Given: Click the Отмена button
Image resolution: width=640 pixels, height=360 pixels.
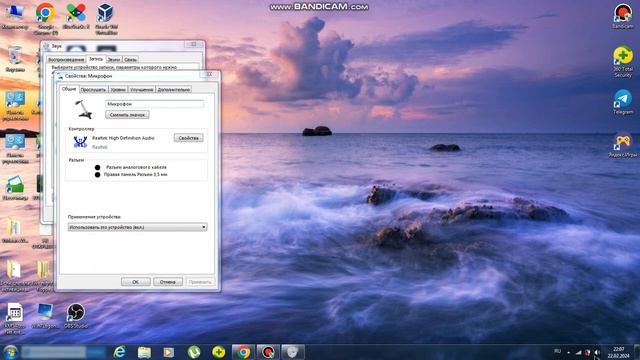Looking at the screenshot, I should [168, 282].
